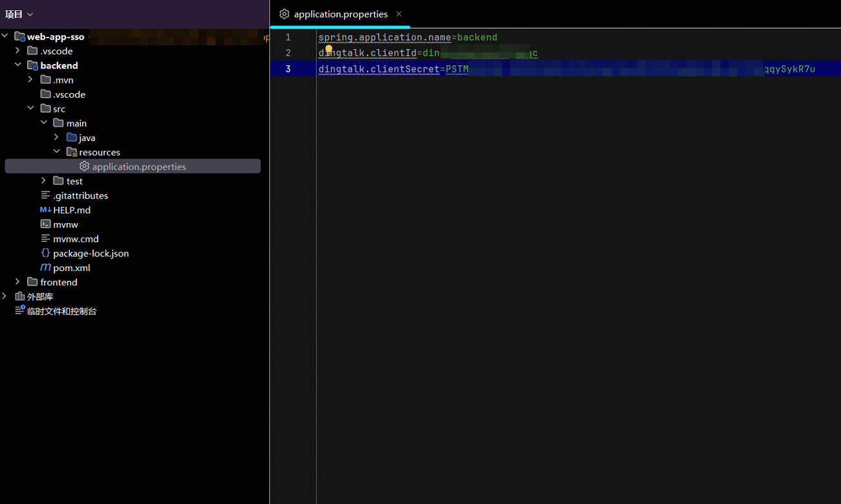
Task: Click the application.properties gear icon in tree
Action: coord(84,166)
